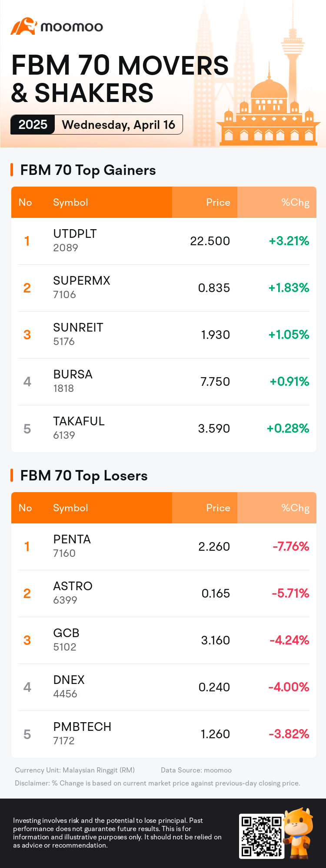Image resolution: width=326 pixels, height=868 pixels.
Task: Select SUPERMX 7106 stock row
Action: pyautogui.click(x=164, y=288)
